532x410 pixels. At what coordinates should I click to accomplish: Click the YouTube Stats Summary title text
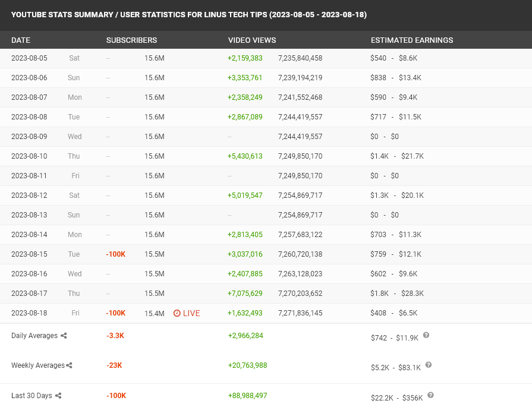click(x=189, y=15)
